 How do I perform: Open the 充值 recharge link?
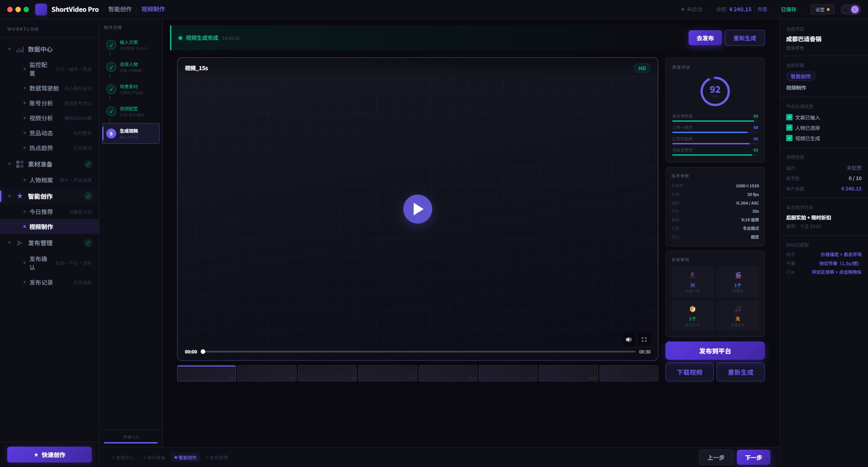762,9
